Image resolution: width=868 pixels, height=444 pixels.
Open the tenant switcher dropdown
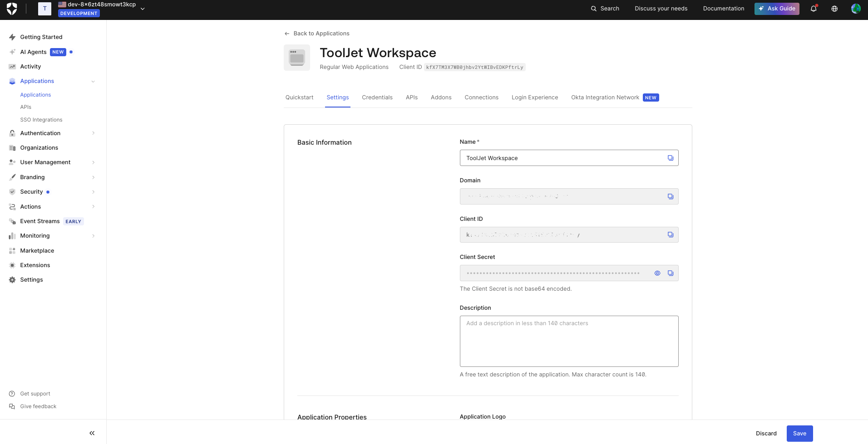point(142,8)
